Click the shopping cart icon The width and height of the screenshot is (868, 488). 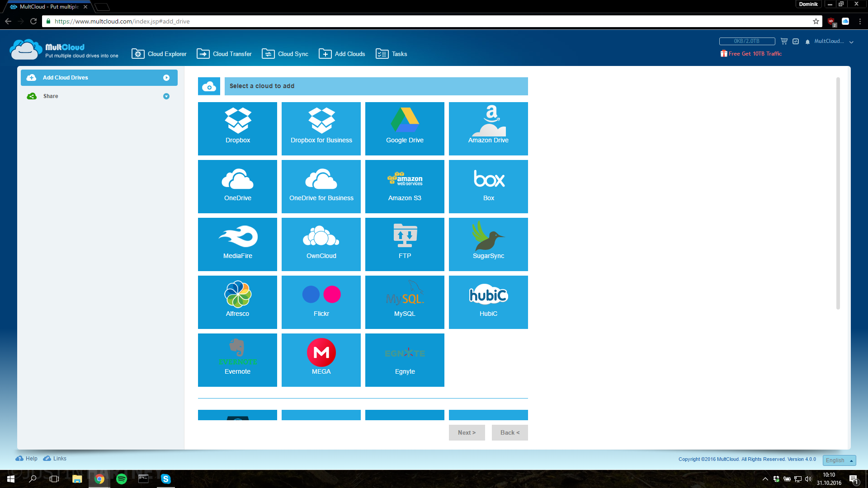pos(784,41)
